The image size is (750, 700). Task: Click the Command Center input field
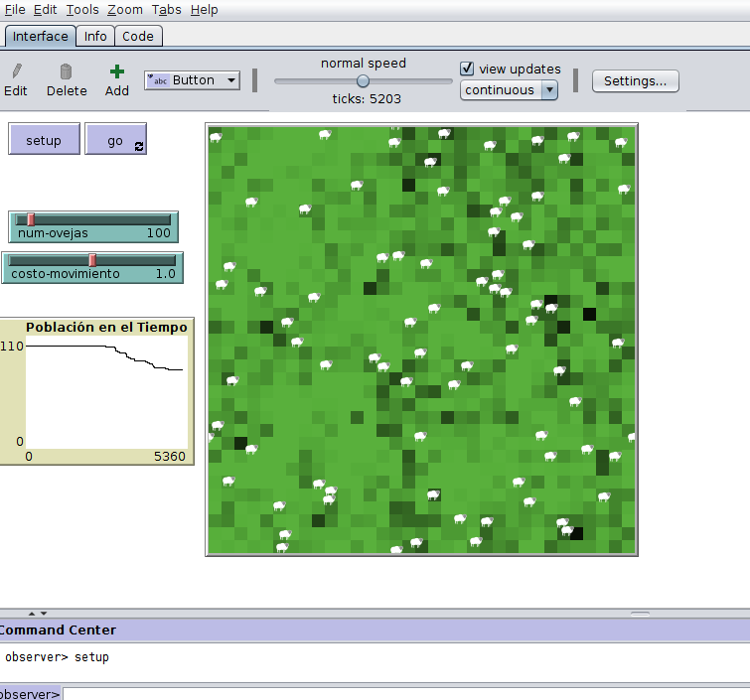[x=397, y=693]
